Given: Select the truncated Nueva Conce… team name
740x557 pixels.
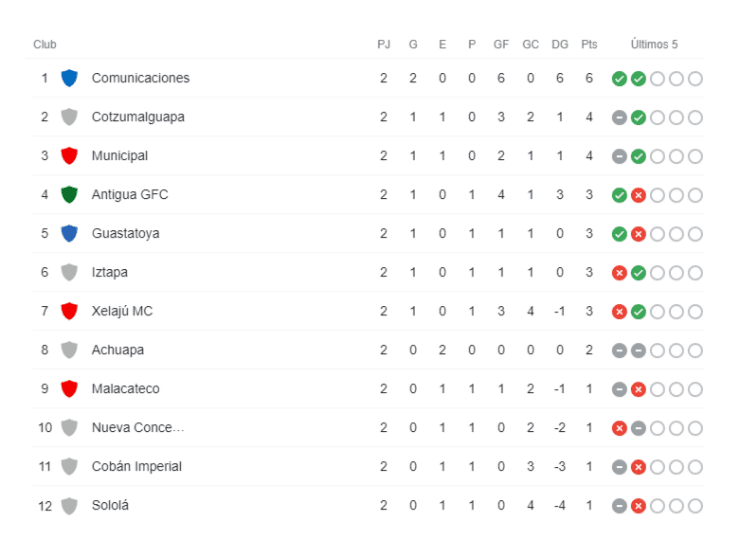Looking at the screenshot, I should click(x=138, y=428).
